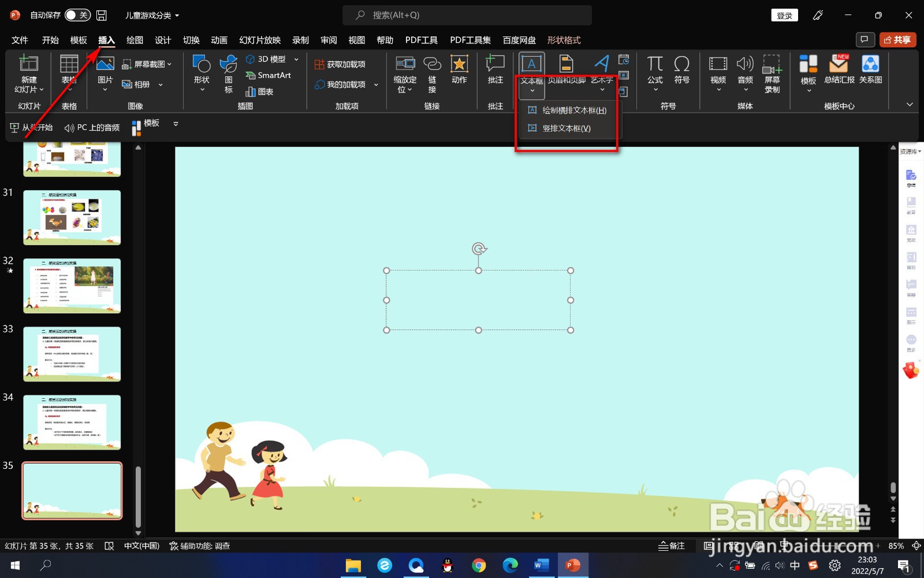The image size is (924, 578).
Task: Open the 模板 templates dropdown in the ribbon
Action: pos(808,73)
